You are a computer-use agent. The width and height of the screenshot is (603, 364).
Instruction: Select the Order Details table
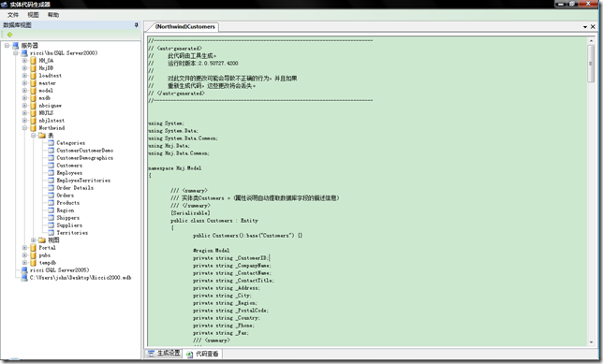75,188
